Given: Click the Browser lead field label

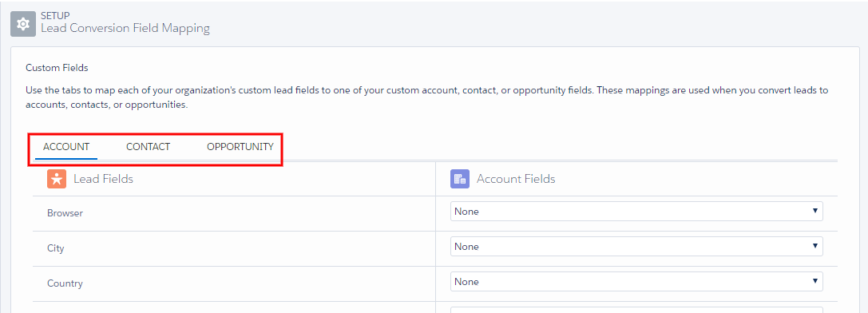Looking at the screenshot, I should point(65,212).
